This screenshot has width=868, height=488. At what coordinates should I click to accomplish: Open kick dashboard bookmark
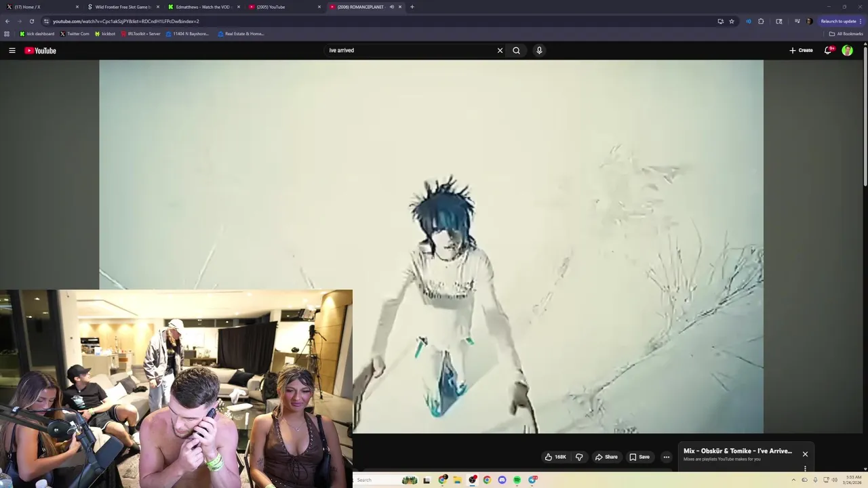(x=37, y=33)
